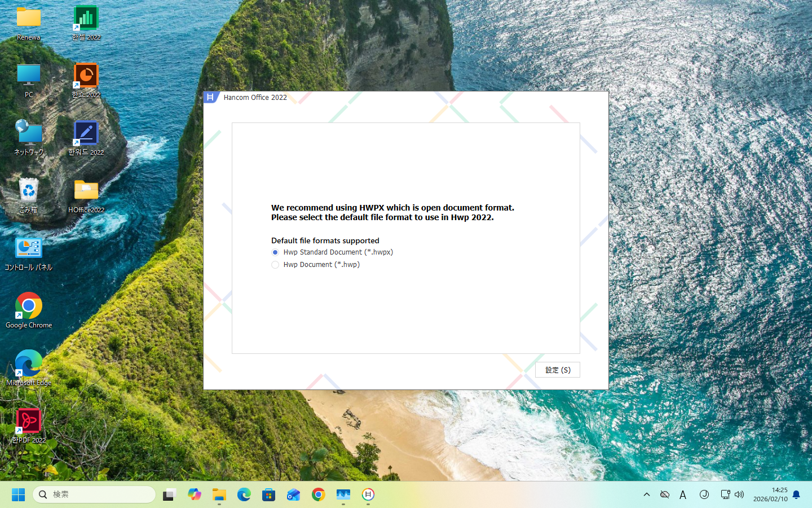The image size is (812, 508).
Task: Open 한PDF 2022 desktop shortcut
Action: click(x=29, y=422)
